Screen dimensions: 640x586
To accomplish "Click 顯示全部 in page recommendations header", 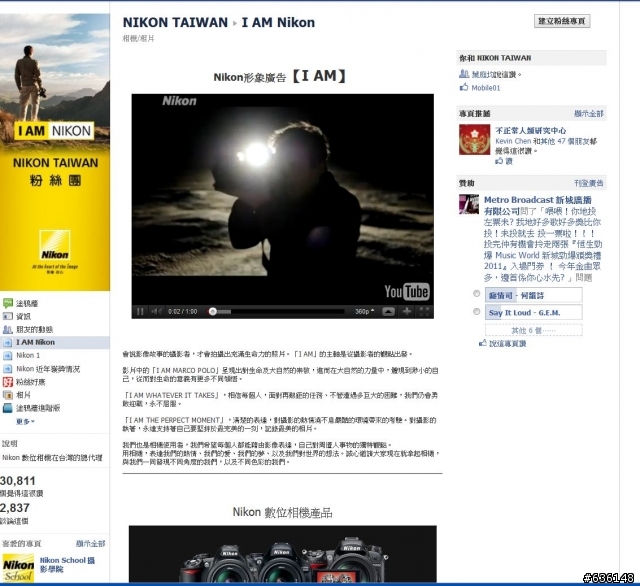I will tap(589, 113).
